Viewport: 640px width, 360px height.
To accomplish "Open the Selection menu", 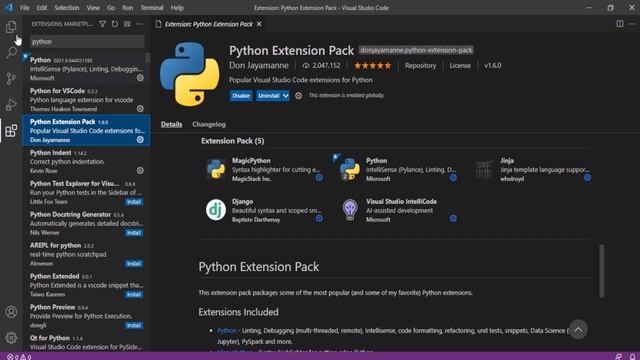I will pyautogui.click(x=67, y=8).
